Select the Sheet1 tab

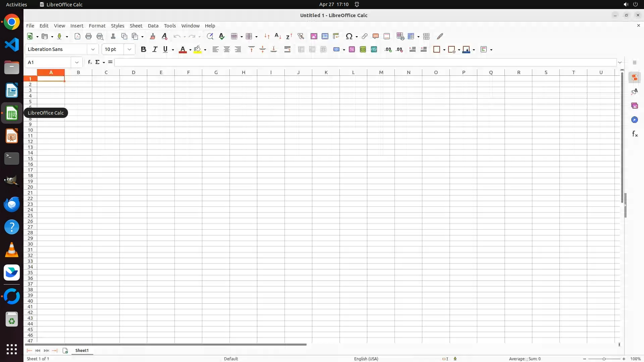pyautogui.click(x=82, y=350)
